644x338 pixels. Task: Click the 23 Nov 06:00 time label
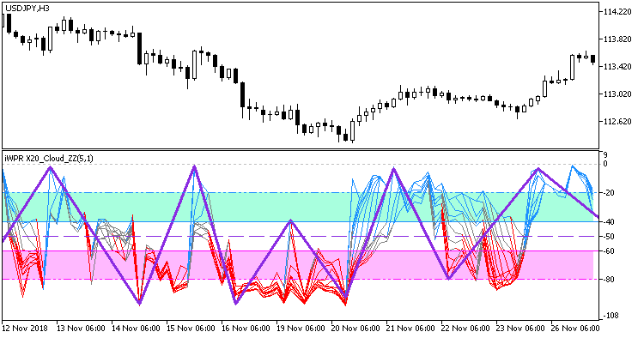tap(520, 329)
